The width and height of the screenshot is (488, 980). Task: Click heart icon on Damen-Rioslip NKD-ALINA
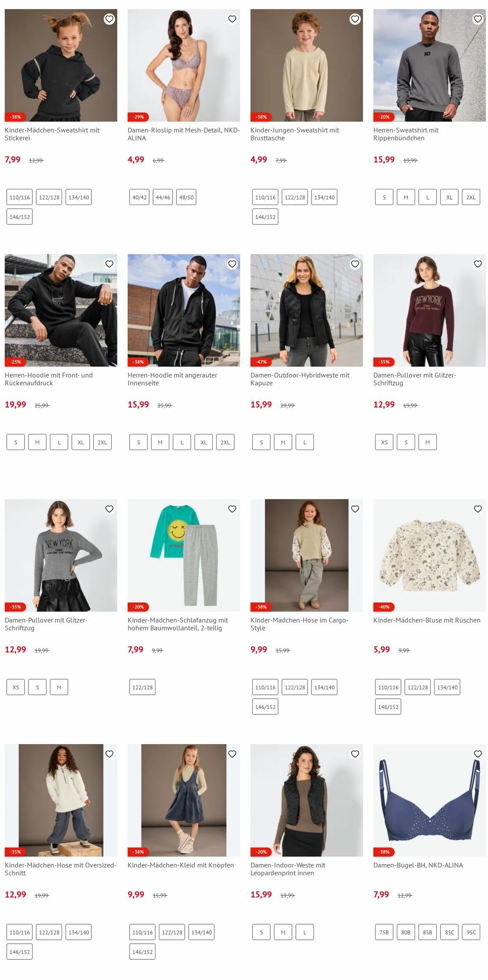click(232, 19)
